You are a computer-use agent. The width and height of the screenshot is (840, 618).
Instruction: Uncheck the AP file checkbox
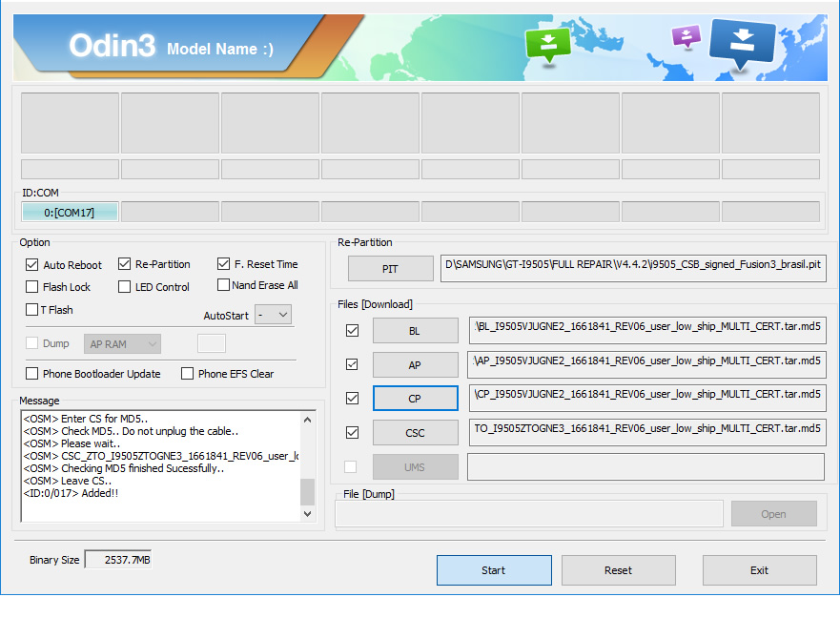352,364
